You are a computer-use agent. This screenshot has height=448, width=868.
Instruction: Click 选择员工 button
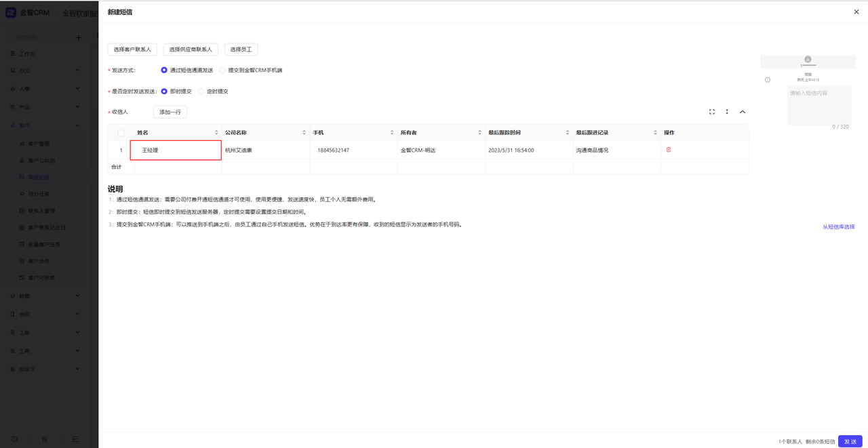241,49
